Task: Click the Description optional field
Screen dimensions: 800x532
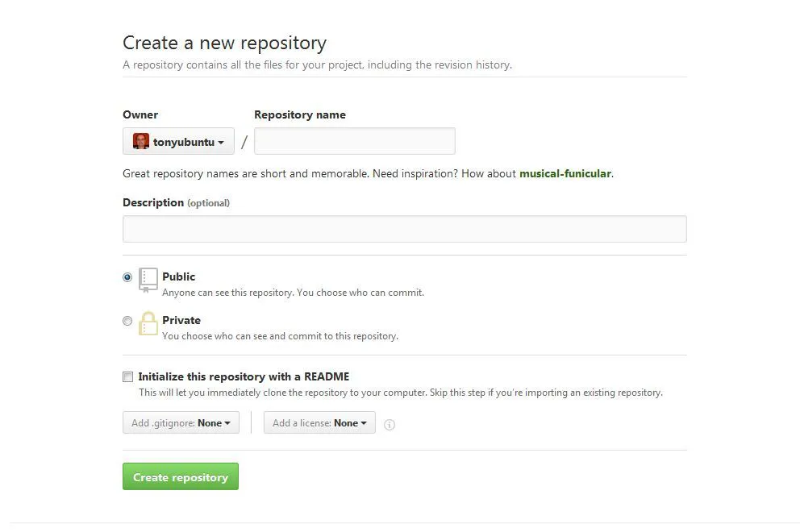Action: 403,229
